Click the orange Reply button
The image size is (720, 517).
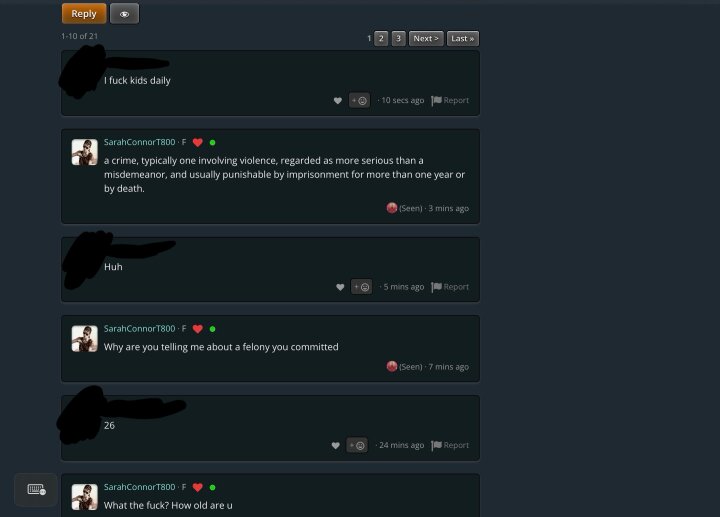point(84,14)
